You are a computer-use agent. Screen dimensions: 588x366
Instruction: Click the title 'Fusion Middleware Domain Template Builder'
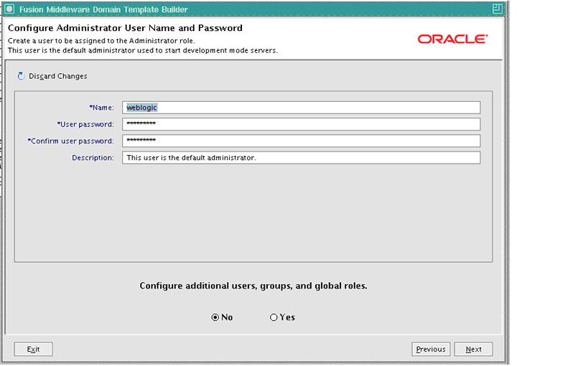(x=103, y=9)
